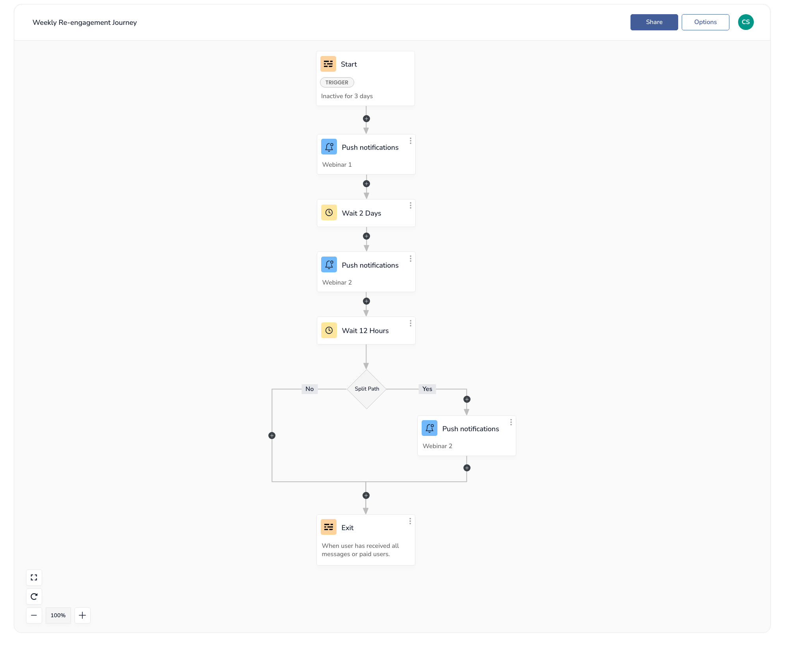
Task: Click the CS profile avatar
Action: [746, 22]
